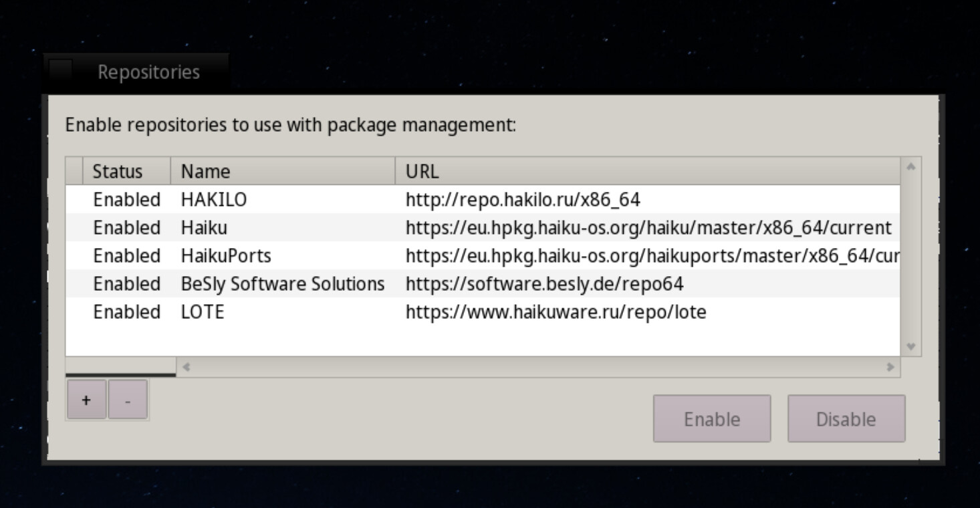Click Enabled status of LOTE row
This screenshot has height=508, width=980.
click(126, 312)
